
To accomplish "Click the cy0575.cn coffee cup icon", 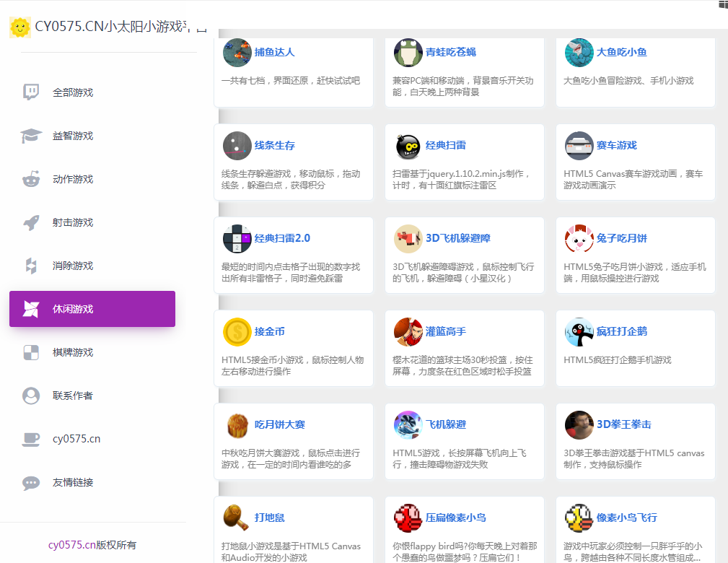I will [x=31, y=439].
